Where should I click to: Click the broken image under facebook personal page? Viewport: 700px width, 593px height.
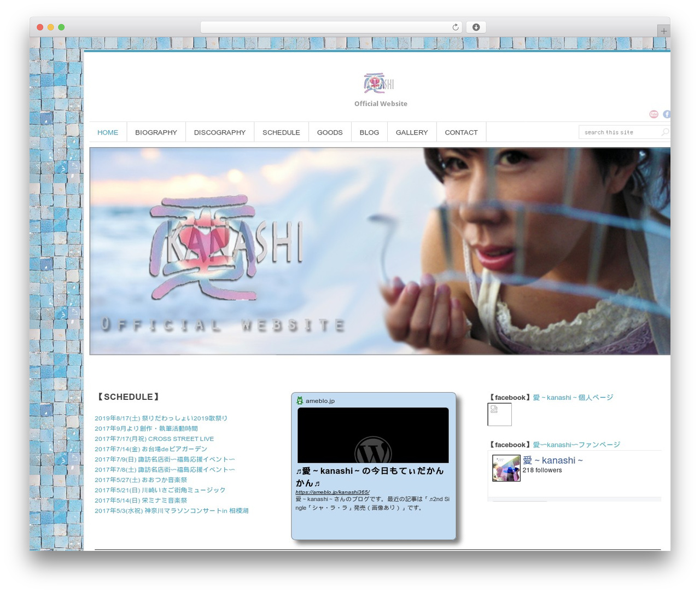click(x=499, y=414)
